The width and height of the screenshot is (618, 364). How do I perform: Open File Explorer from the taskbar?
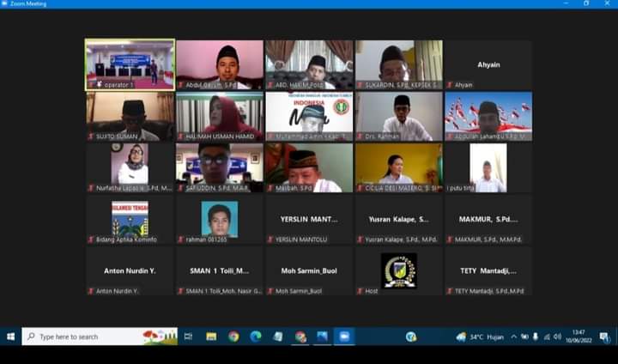[211, 337]
